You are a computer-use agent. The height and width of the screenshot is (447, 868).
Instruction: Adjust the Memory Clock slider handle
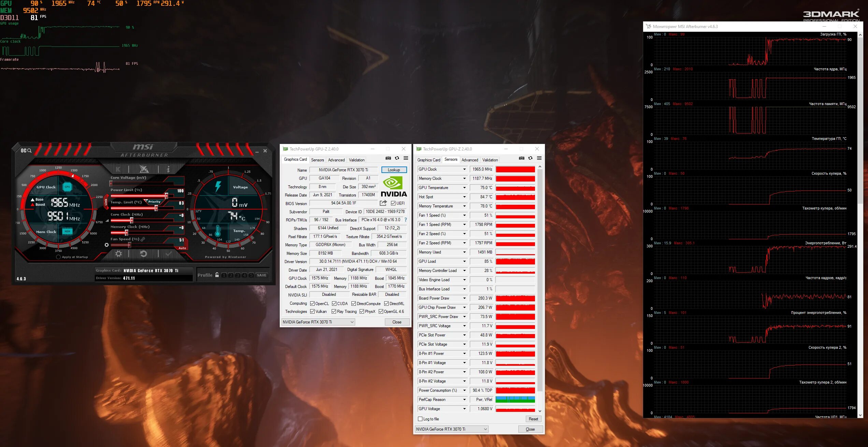pos(127,233)
